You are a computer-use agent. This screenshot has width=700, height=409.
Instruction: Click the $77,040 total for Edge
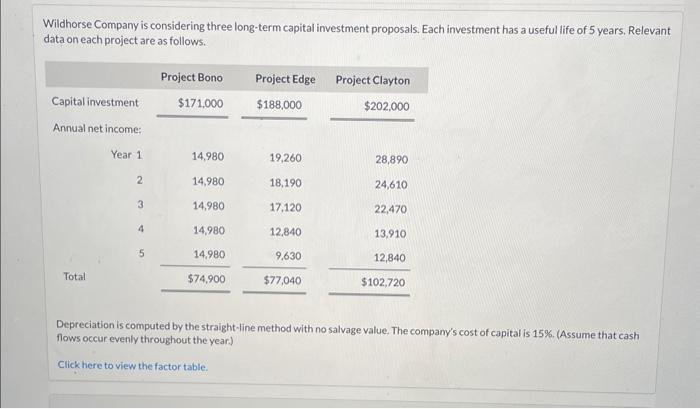(282, 280)
